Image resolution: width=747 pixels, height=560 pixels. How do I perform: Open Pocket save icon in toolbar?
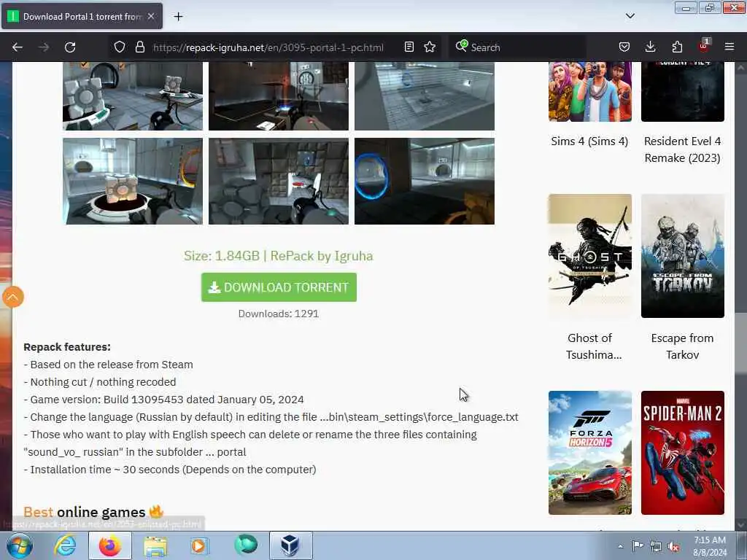pos(624,47)
